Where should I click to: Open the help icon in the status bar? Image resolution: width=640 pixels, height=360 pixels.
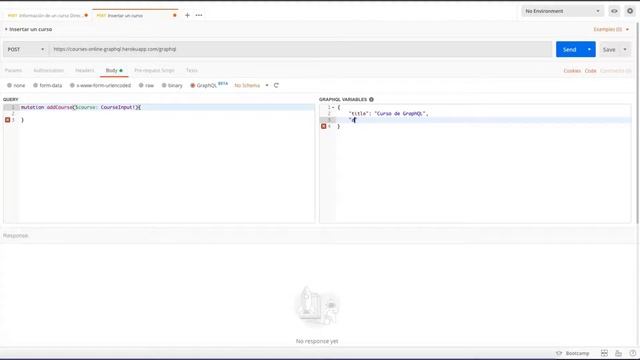632,353
